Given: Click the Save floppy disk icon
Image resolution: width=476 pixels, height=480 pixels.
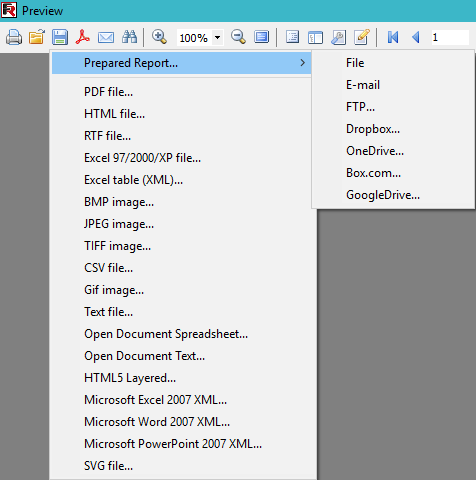Looking at the screenshot, I should coord(60,37).
